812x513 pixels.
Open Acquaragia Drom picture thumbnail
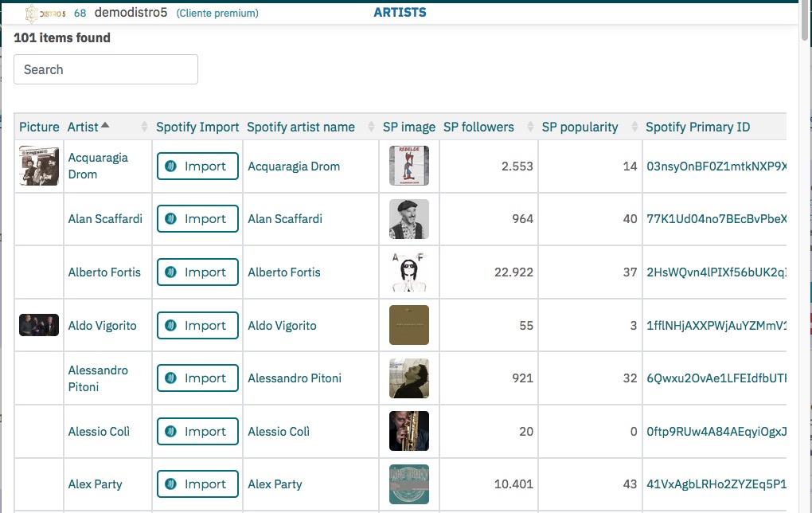[39, 166]
